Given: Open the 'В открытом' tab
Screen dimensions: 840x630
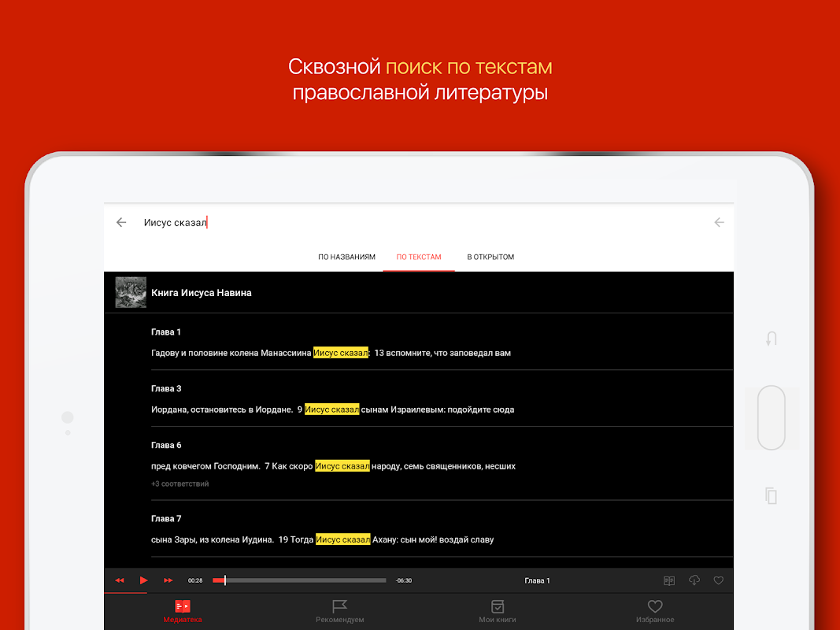Looking at the screenshot, I should pos(490,258).
